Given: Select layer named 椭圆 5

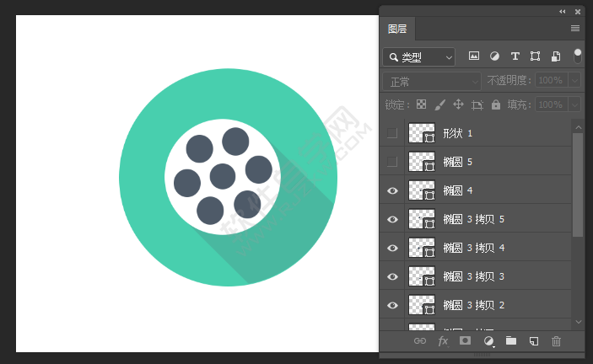Looking at the screenshot, I should (x=457, y=162).
